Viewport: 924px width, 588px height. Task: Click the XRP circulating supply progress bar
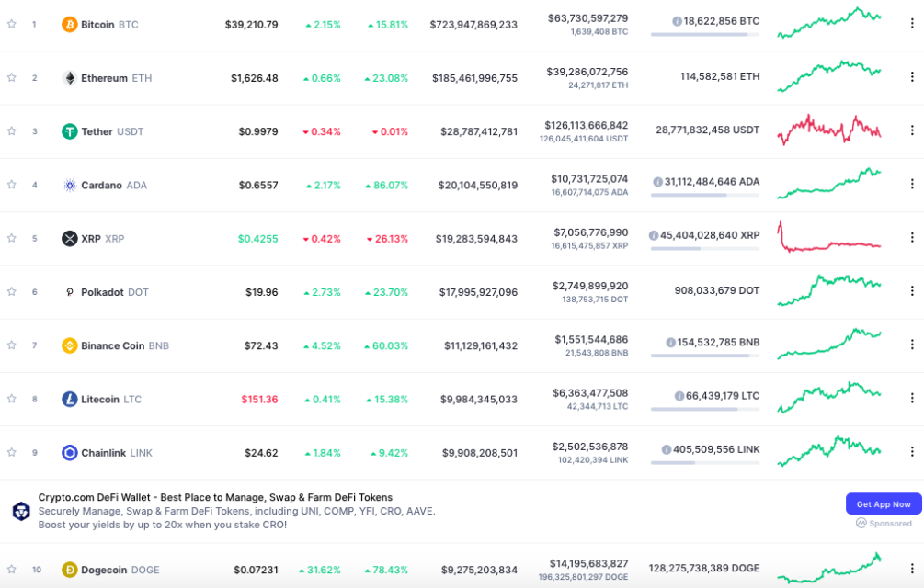coord(704,248)
